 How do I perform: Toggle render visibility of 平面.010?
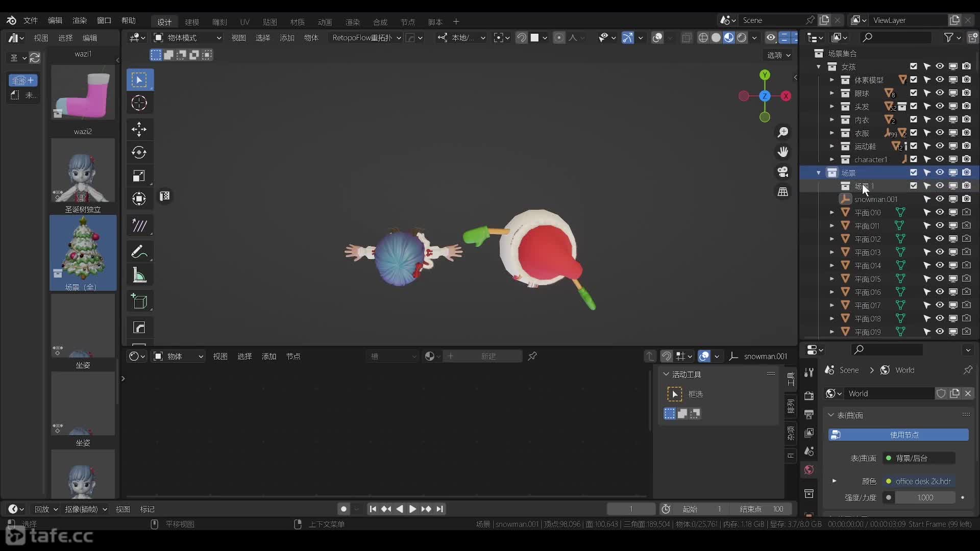pyautogui.click(x=966, y=212)
